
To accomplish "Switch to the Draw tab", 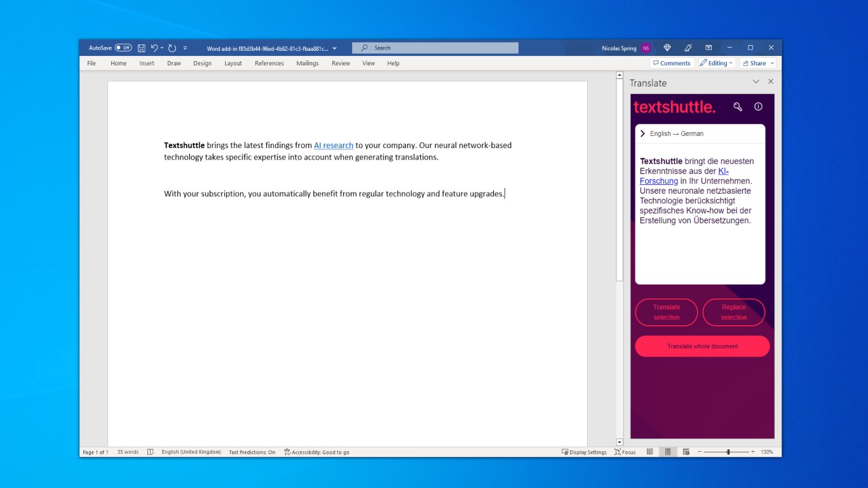I will tap(174, 63).
